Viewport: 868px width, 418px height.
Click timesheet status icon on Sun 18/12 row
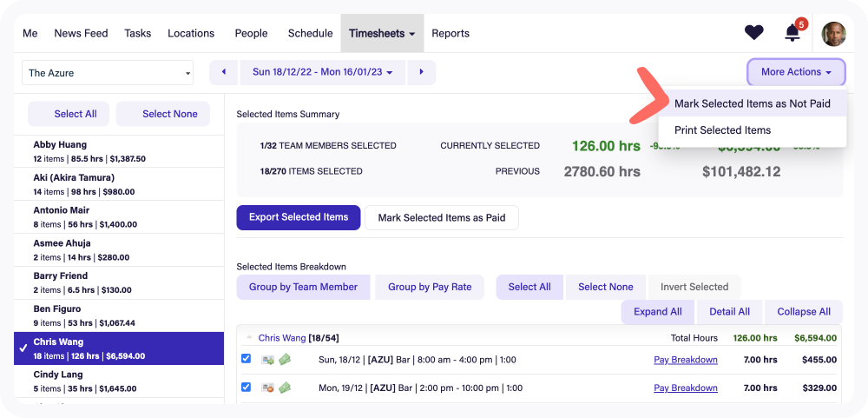click(268, 360)
